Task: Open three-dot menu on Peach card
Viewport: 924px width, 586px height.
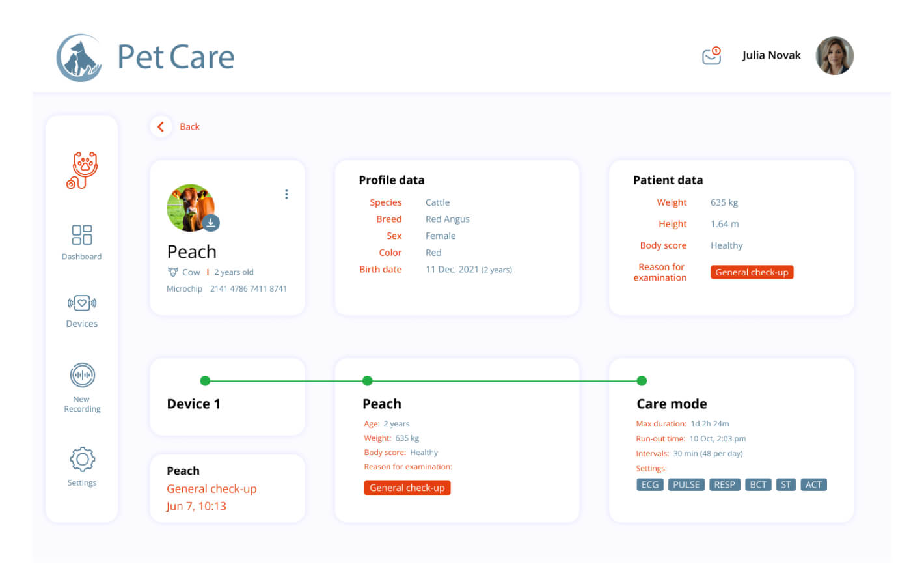Action: click(286, 194)
